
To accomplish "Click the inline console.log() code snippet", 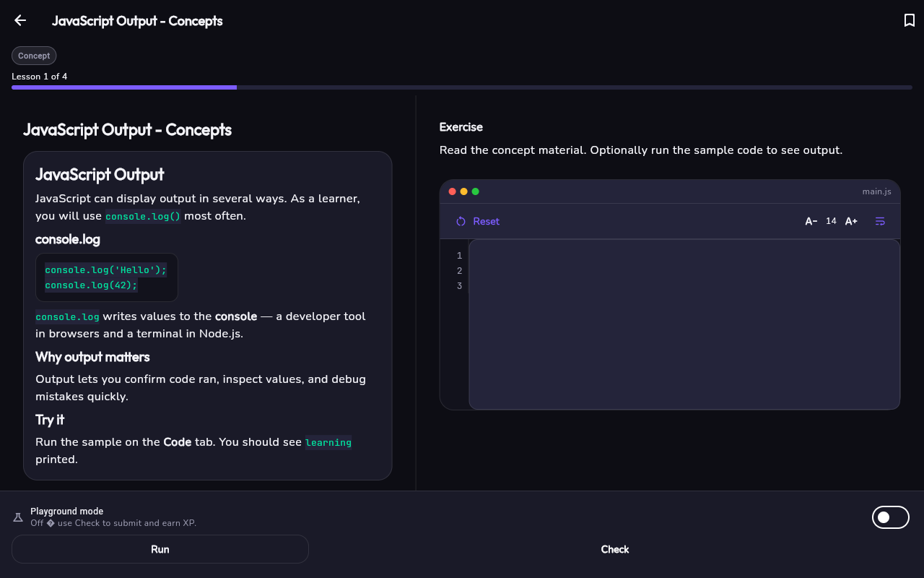I will (x=143, y=216).
